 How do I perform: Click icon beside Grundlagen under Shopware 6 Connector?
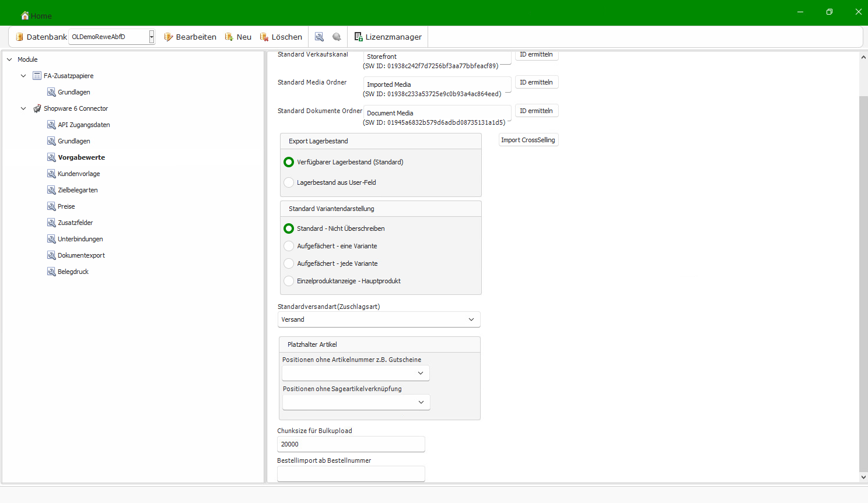click(51, 141)
